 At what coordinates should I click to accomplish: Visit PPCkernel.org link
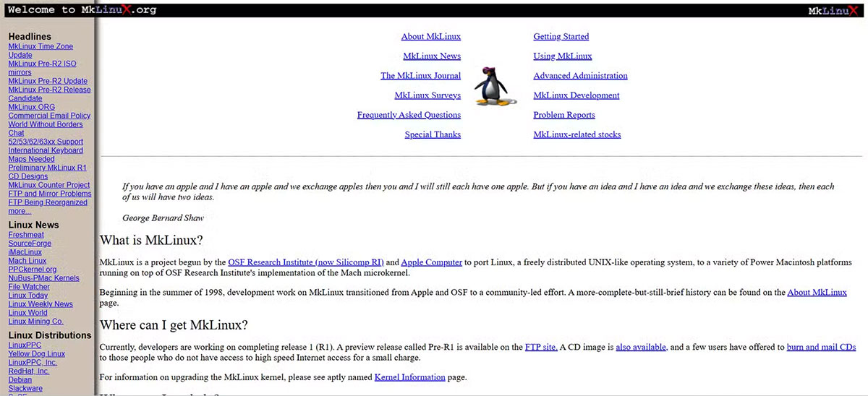coord(32,270)
